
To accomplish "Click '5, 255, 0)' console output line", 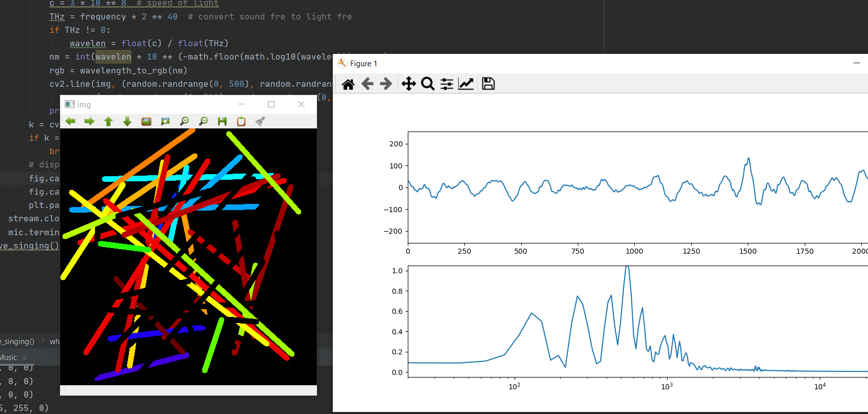I will point(24,408).
